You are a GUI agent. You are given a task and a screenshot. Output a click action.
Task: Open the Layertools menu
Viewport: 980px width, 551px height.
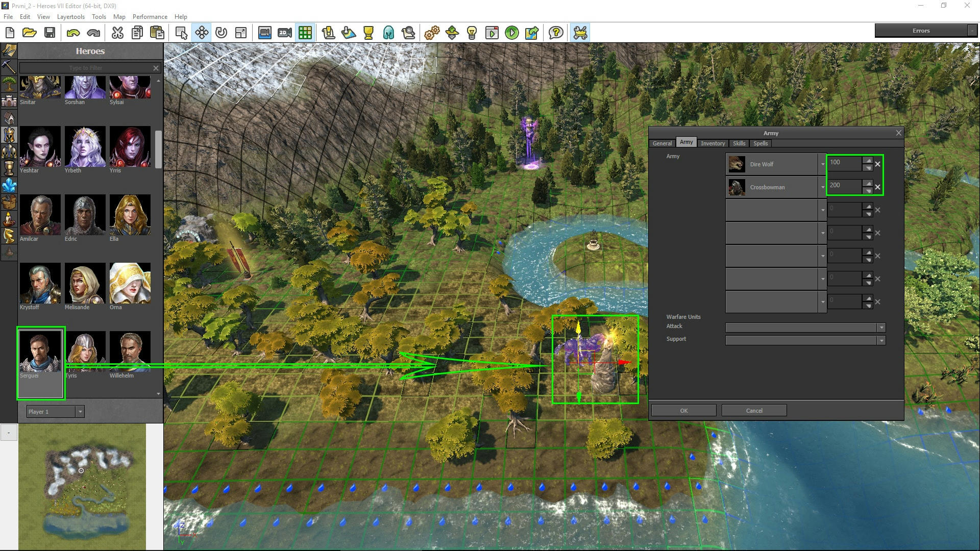71,17
